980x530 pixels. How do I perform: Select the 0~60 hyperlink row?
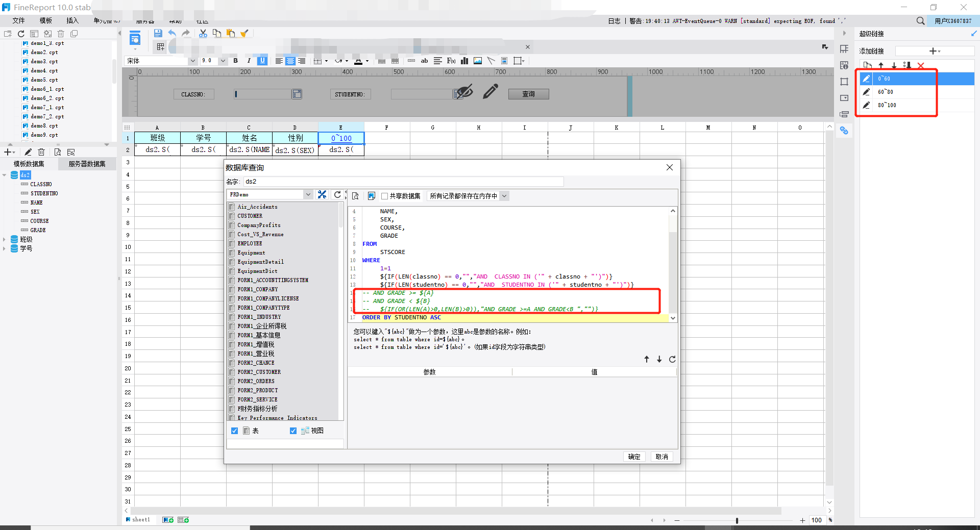(917, 79)
